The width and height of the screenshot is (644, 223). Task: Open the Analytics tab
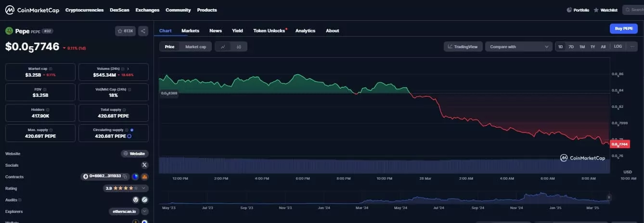click(x=305, y=30)
